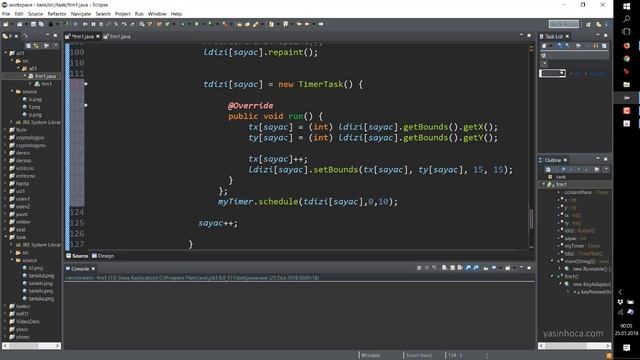Close the Console view tab

coord(93,269)
